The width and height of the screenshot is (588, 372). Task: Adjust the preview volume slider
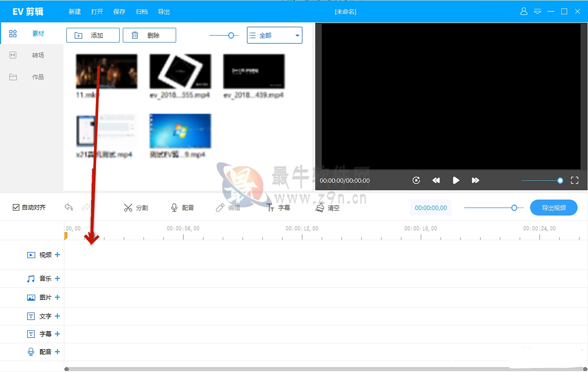[x=542, y=181]
